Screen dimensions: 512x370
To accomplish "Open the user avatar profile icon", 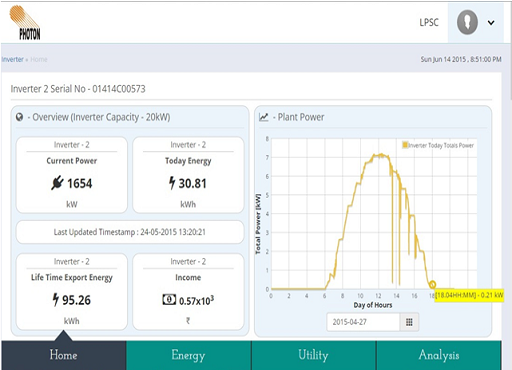I will (467, 22).
